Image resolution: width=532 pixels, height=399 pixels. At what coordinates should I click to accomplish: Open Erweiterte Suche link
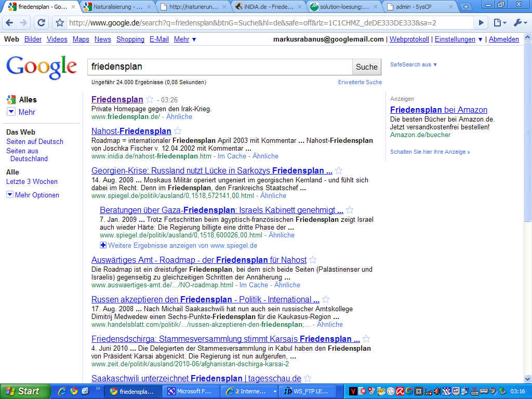tap(360, 82)
